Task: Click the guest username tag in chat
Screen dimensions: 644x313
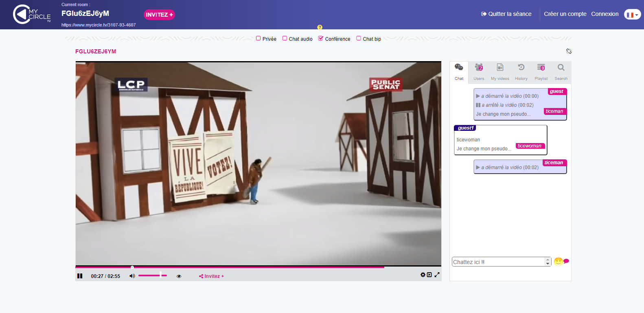Action: tap(557, 91)
